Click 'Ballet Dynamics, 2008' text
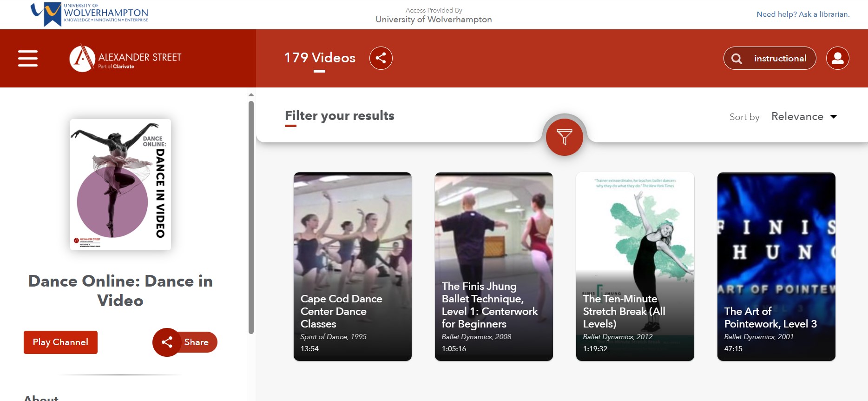 point(476,336)
